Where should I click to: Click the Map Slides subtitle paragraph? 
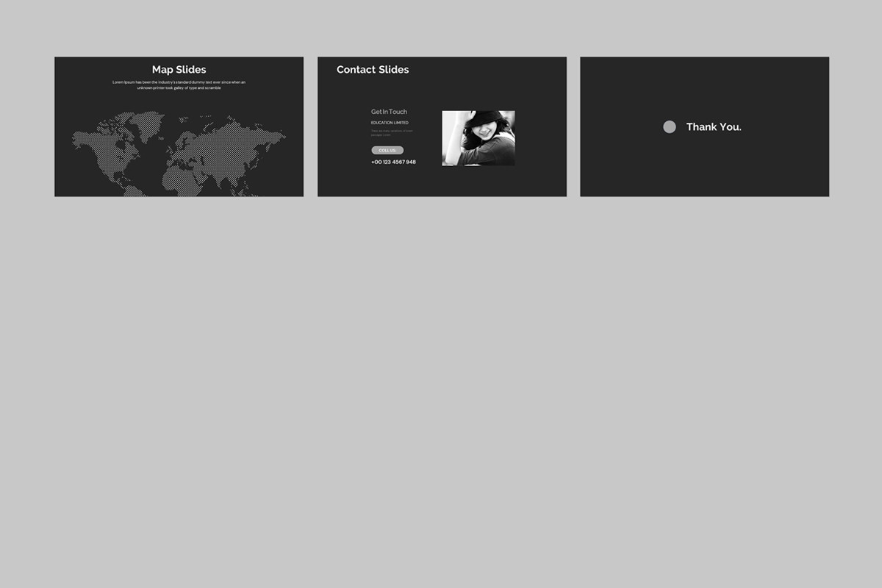pos(178,84)
